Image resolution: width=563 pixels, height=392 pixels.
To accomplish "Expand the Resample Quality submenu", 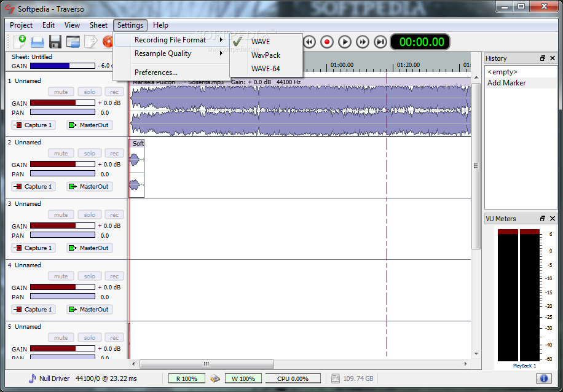I will pos(171,53).
